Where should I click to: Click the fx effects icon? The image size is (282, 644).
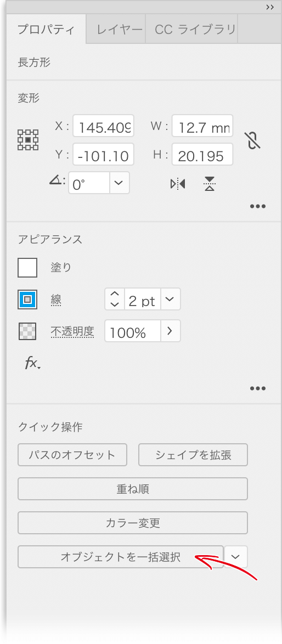tap(32, 363)
